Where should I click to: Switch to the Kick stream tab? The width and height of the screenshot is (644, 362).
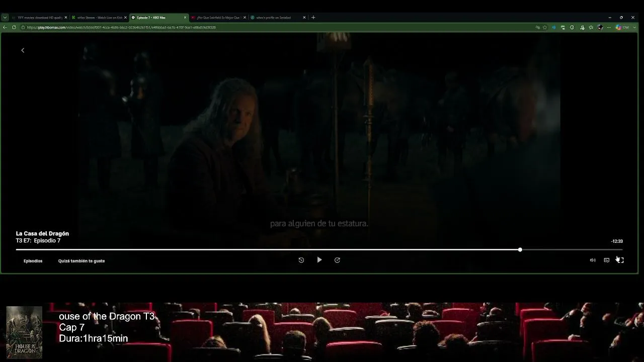(100, 18)
